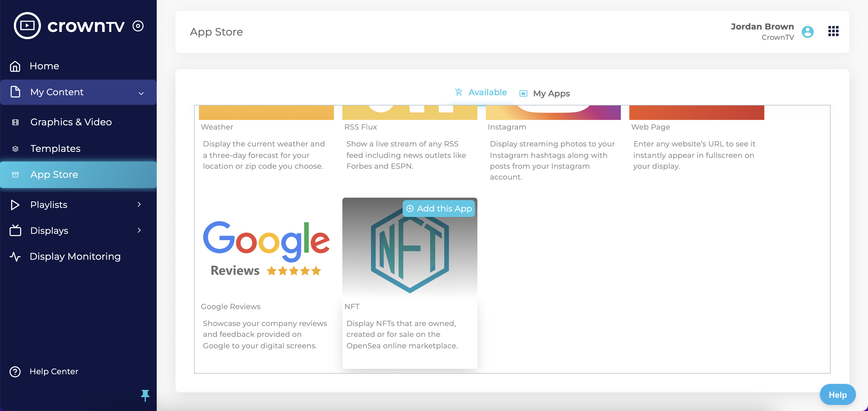Click the Templates layers icon
868x411 pixels.
tap(15, 149)
